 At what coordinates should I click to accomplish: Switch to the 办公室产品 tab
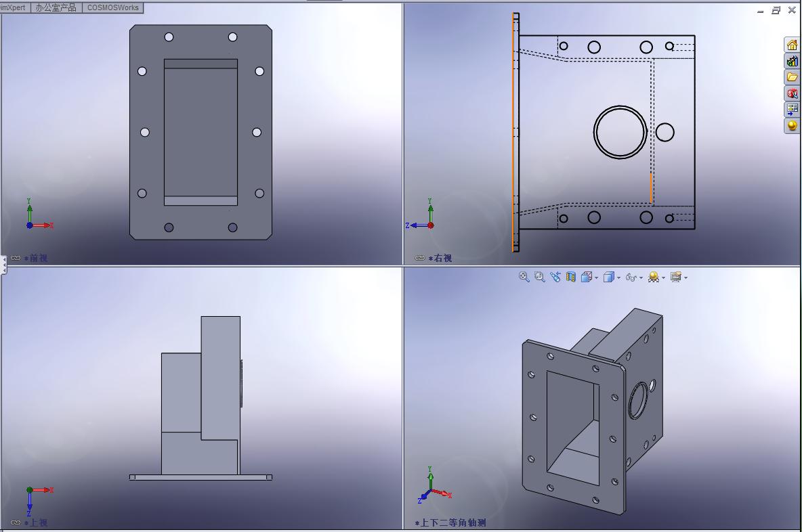(56, 7)
